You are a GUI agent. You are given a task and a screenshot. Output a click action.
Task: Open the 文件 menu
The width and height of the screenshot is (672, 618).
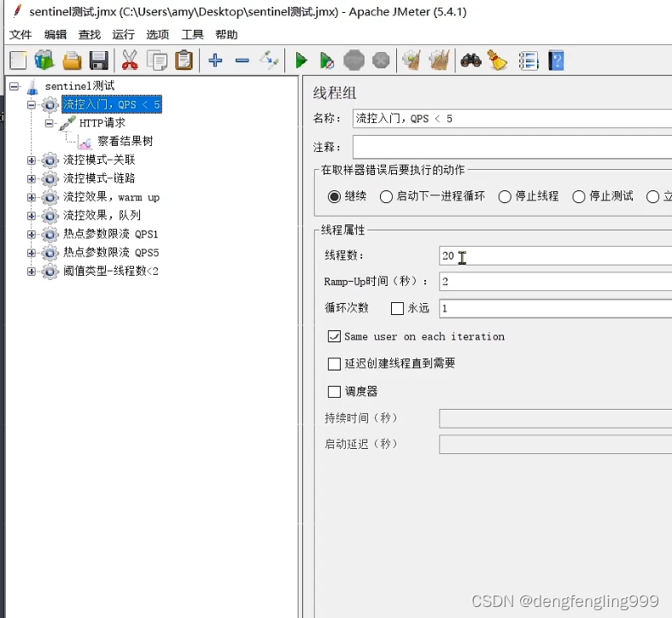[20, 35]
